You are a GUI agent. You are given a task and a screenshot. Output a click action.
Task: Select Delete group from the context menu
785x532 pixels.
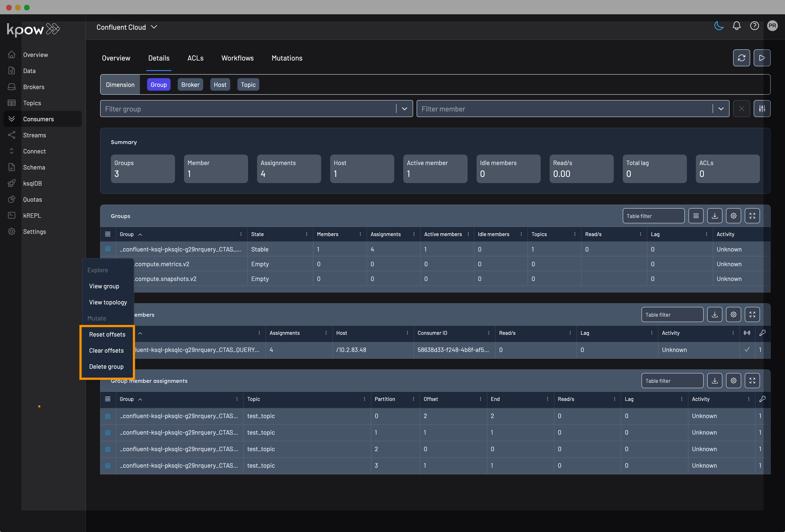[x=106, y=367]
